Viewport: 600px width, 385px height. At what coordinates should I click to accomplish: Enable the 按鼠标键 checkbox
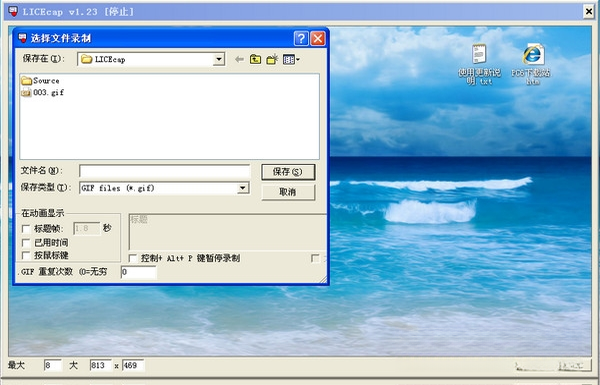point(26,255)
